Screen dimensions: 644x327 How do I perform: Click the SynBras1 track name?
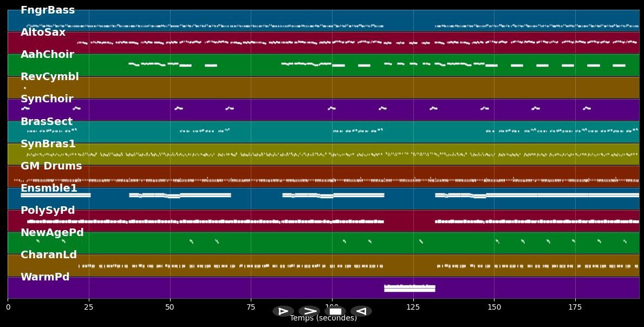[x=48, y=144]
